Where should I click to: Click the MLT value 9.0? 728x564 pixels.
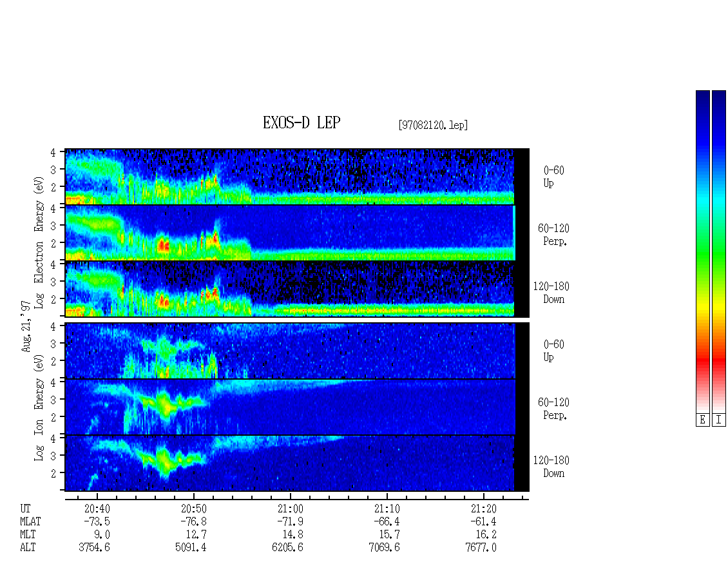(x=102, y=535)
